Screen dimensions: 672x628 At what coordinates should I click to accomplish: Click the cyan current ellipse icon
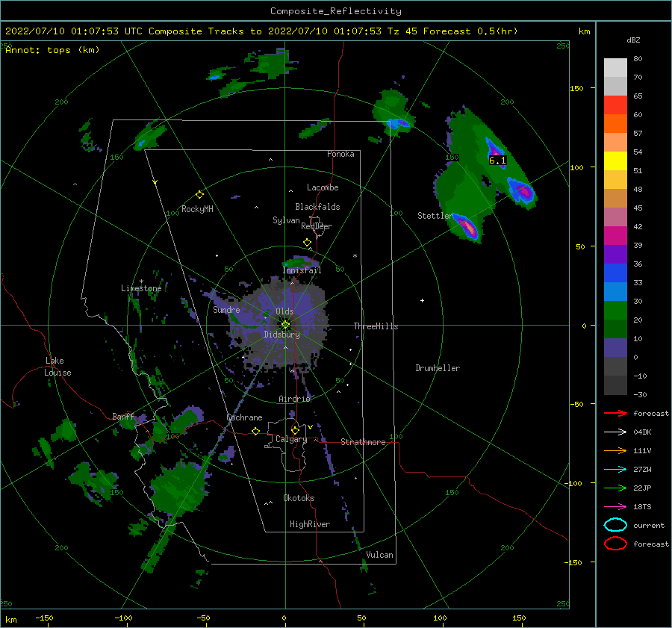[x=615, y=525]
